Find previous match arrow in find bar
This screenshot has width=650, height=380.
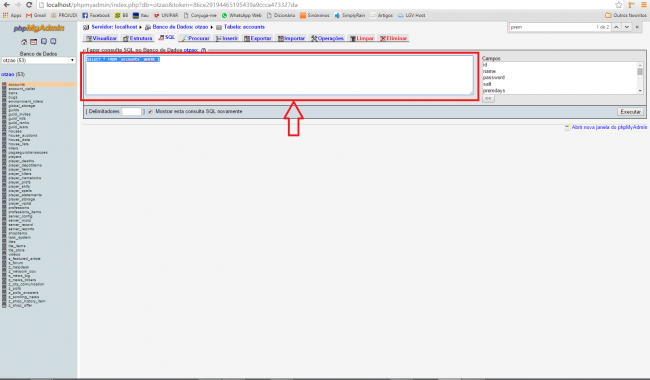point(616,27)
